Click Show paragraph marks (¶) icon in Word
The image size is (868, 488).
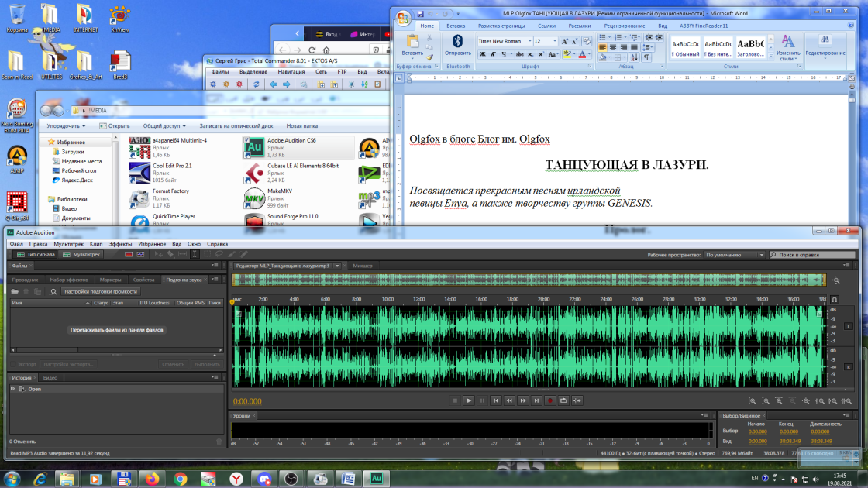646,57
